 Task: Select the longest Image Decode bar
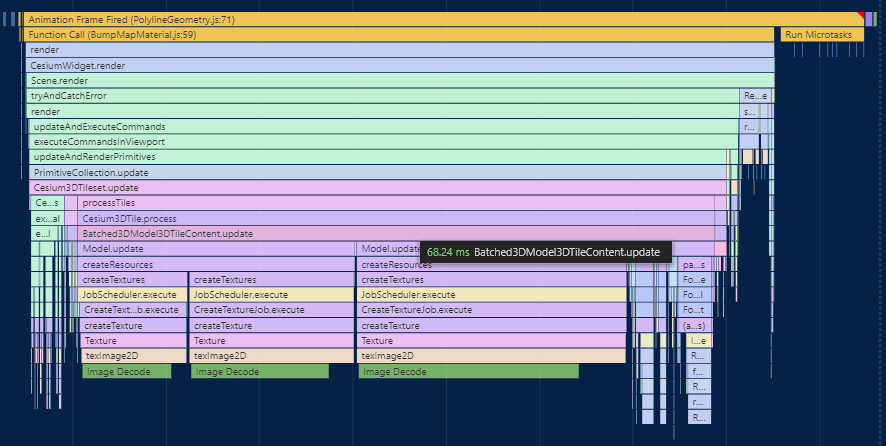[x=468, y=371]
